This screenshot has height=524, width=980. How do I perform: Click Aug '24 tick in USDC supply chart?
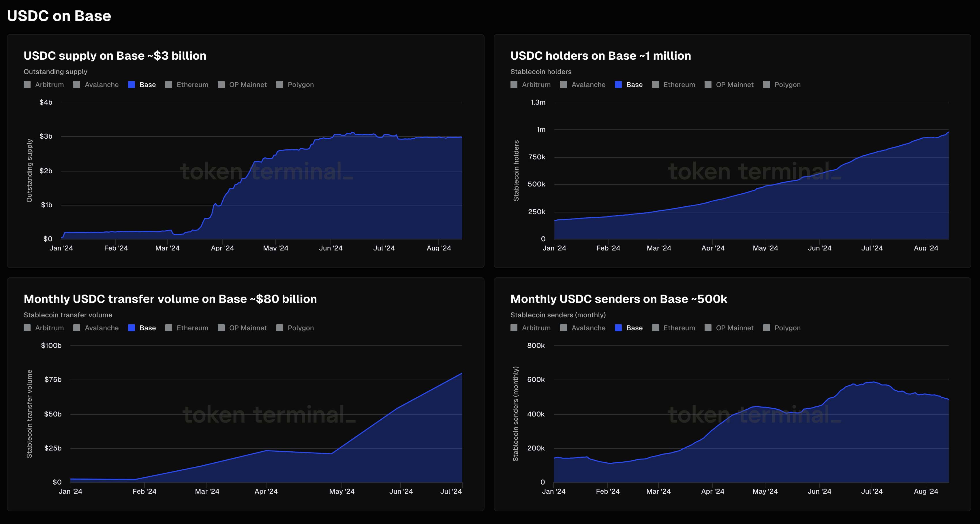coord(439,248)
